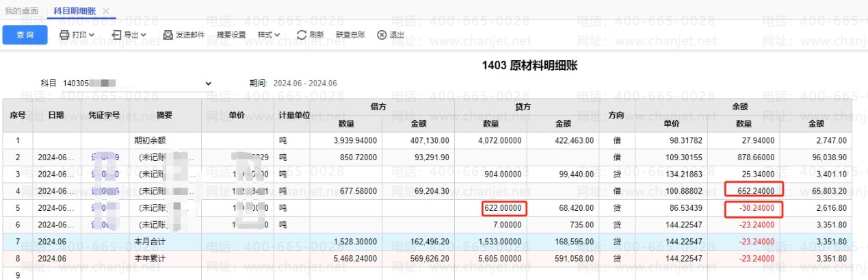
Task: Click the 期间 2024.06 - 2024.06 value
Action: pos(305,83)
